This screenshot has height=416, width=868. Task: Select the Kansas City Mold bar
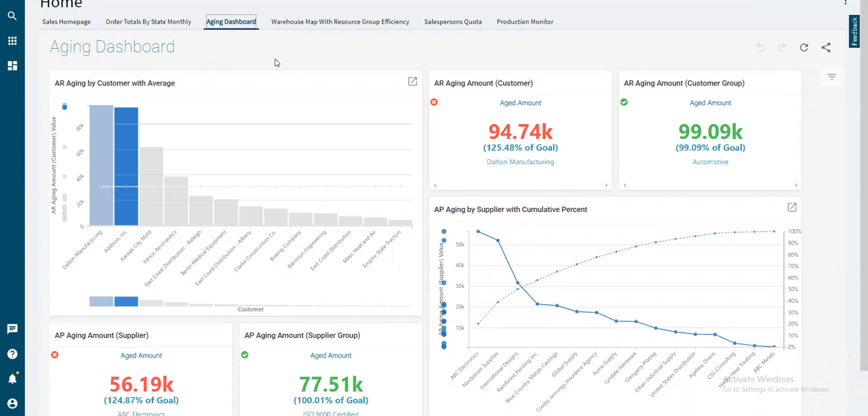pyautogui.click(x=151, y=186)
